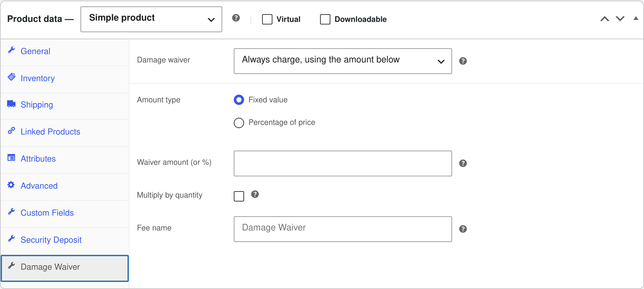Open help tooltip next to product type selector
644x289 pixels.
click(x=236, y=18)
